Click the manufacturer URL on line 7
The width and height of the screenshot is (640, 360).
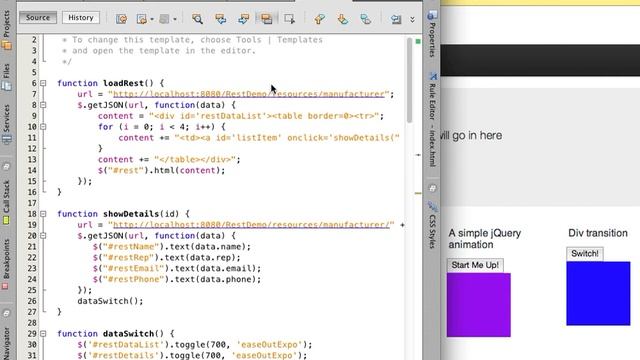pos(249,94)
